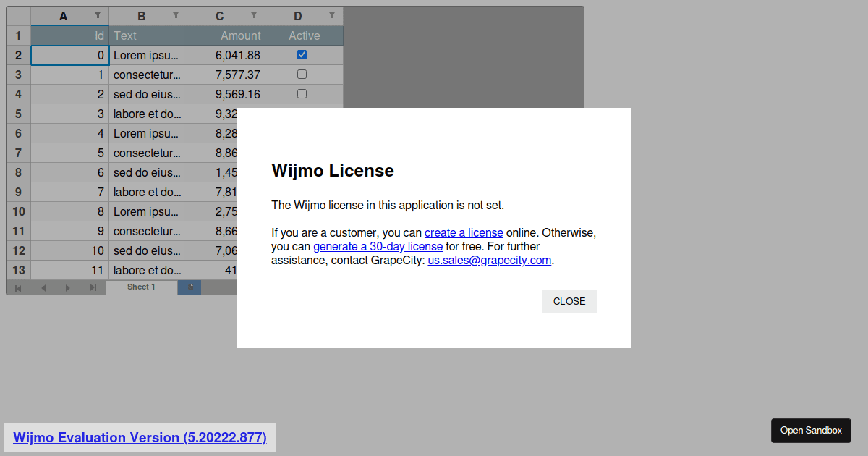The width and height of the screenshot is (868, 456).
Task: Select Text cell in row 4 'sed do eius...'
Action: pyautogui.click(x=148, y=94)
